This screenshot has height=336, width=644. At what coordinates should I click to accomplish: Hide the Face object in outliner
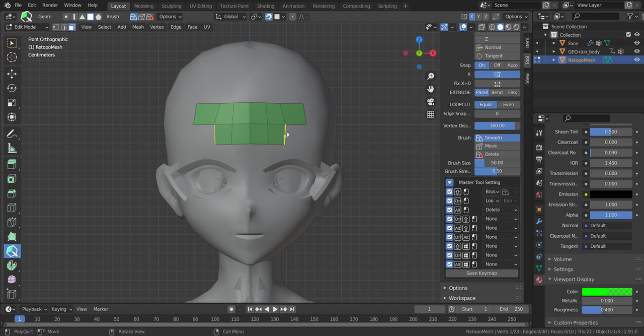(637, 43)
